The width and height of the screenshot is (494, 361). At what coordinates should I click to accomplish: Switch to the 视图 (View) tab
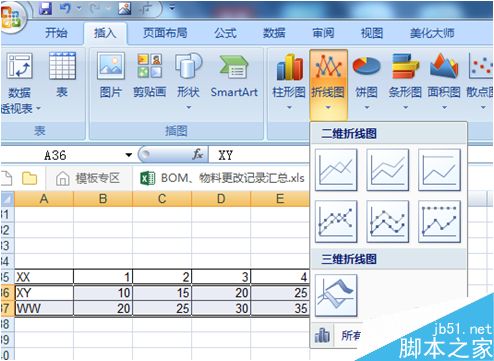click(x=372, y=33)
